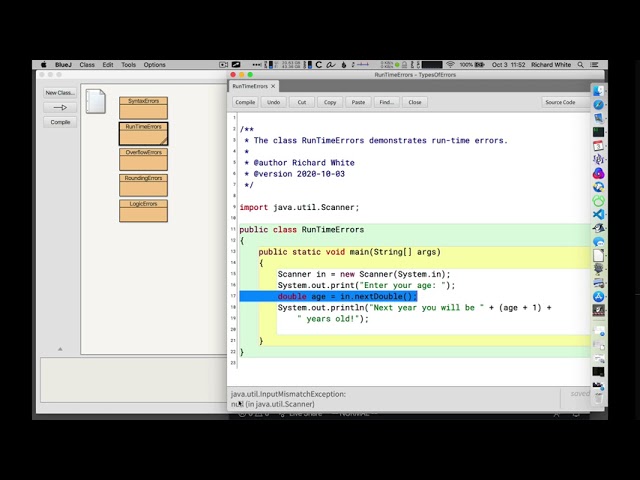Select the RoundingErrors class box
The image size is (640, 480).
[143, 185]
